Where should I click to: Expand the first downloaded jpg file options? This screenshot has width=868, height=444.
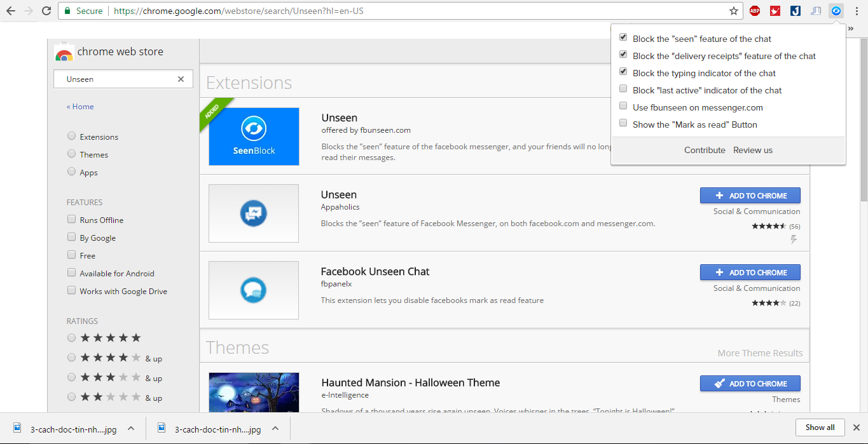point(131,428)
